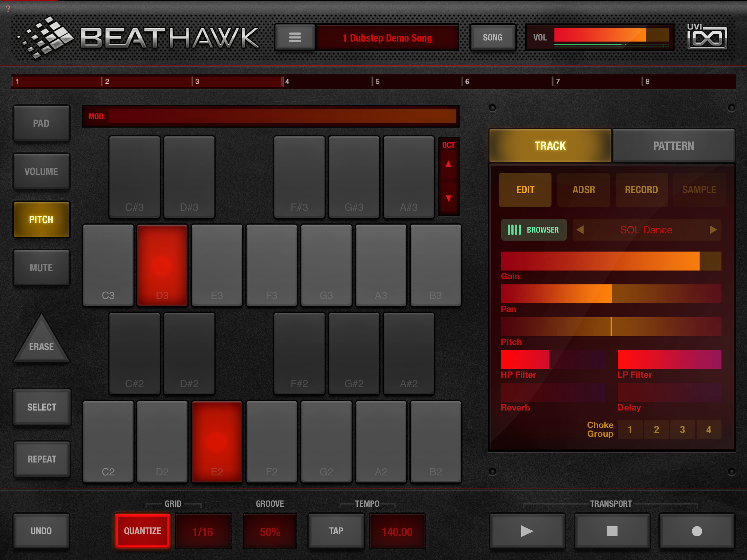
Task: Switch to MUTE mode
Action: 41,268
